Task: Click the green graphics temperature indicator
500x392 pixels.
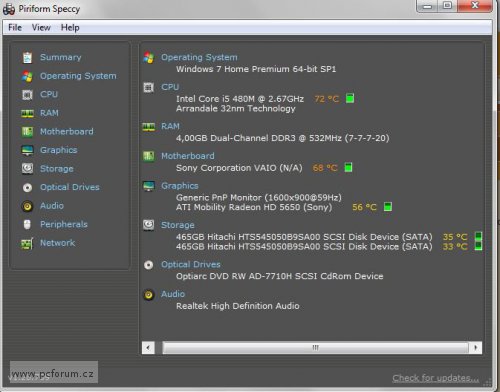Action: coord(388,207)
